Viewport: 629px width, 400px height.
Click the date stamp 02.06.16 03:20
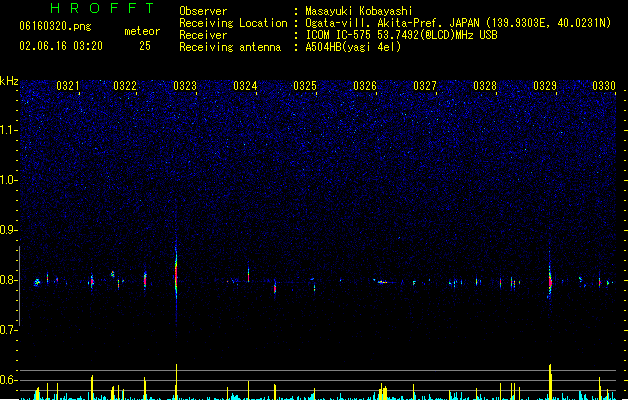tap(61, 46)
